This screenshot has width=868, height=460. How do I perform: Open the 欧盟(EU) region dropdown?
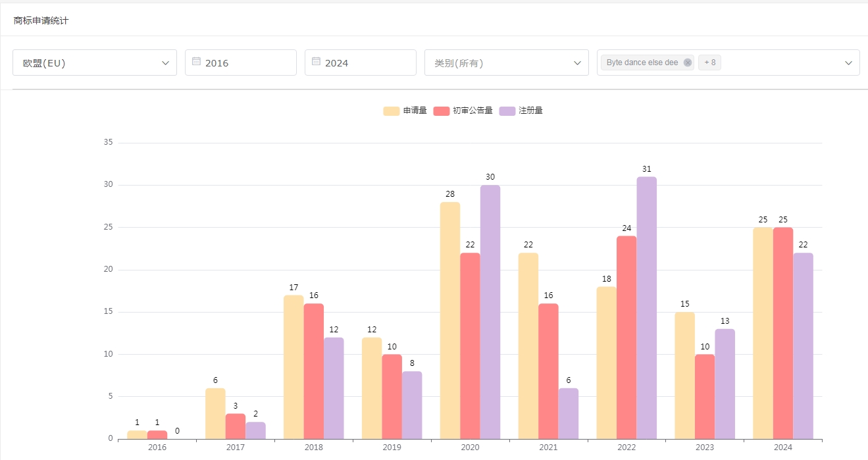click(95, 63)
